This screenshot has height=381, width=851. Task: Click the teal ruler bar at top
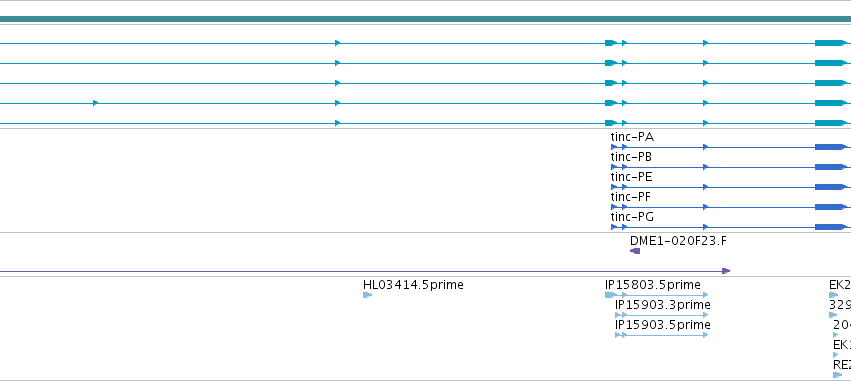(x=426, y=20)
